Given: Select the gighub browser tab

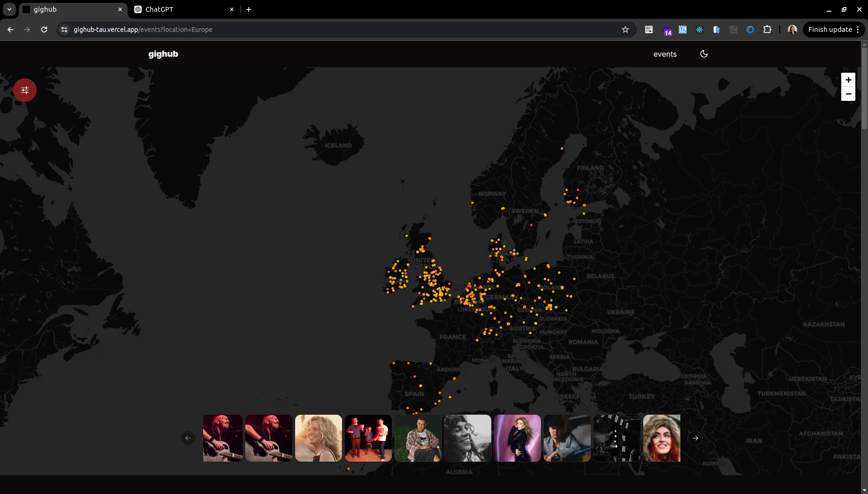Looking at the screenshot, I should click(x=73, y=9).
